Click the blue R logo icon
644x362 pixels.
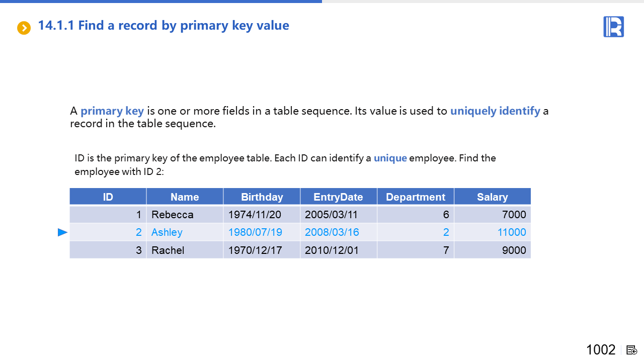pos(613,27)
